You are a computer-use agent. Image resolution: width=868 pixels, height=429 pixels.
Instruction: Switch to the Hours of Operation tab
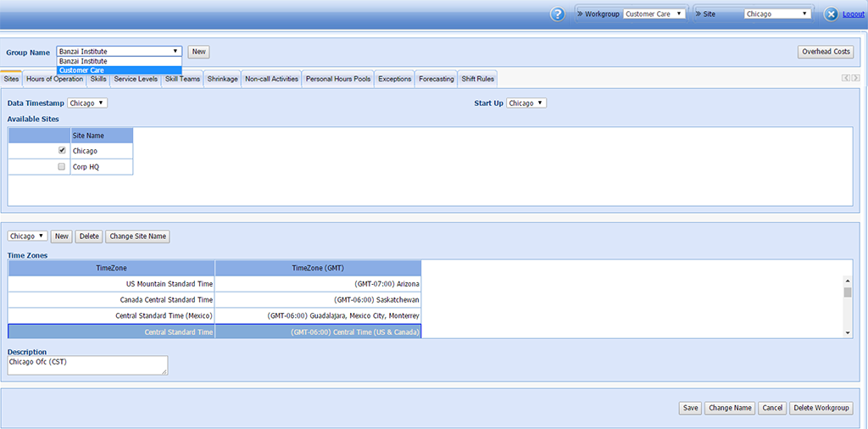(x=55, y=79)
